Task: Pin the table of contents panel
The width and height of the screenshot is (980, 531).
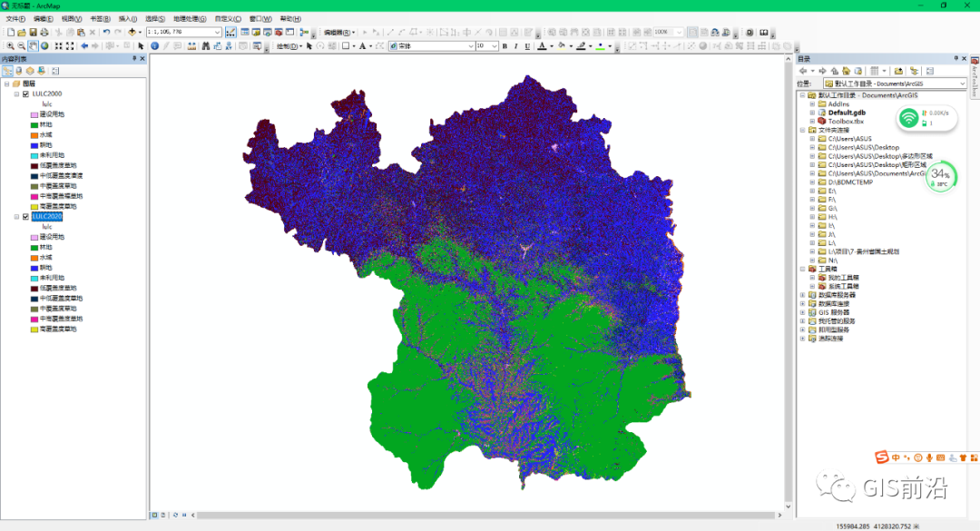Action: [x=134, y=58]
